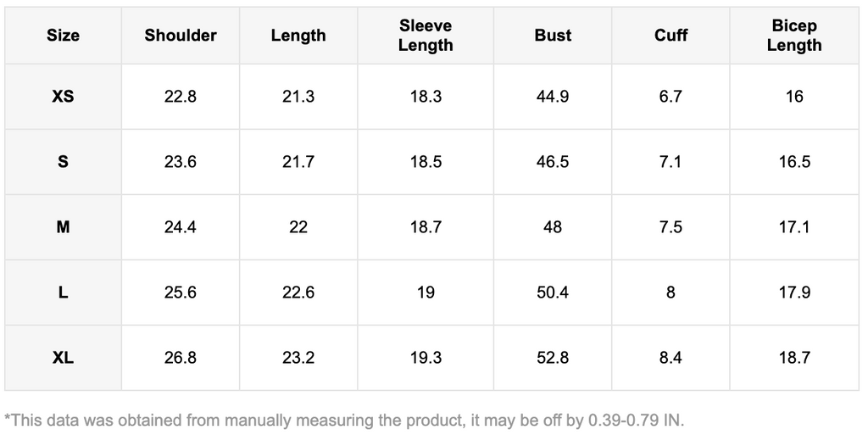Click the Size column header
This screenshot has height=446, width=868.
pyautogui.click(x=63, y=36)
